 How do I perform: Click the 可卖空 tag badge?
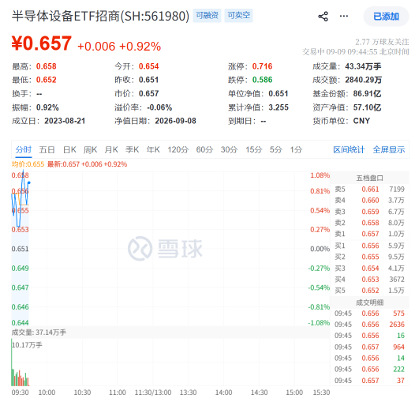point(239,15)
